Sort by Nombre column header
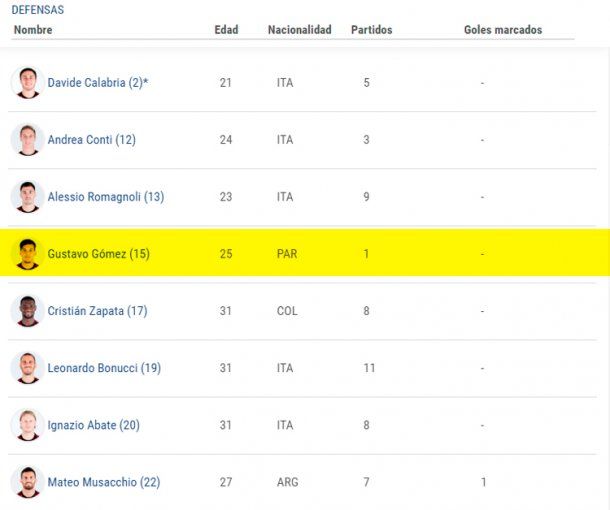Viewport: 610px width, 510px height. coord(33,30)
